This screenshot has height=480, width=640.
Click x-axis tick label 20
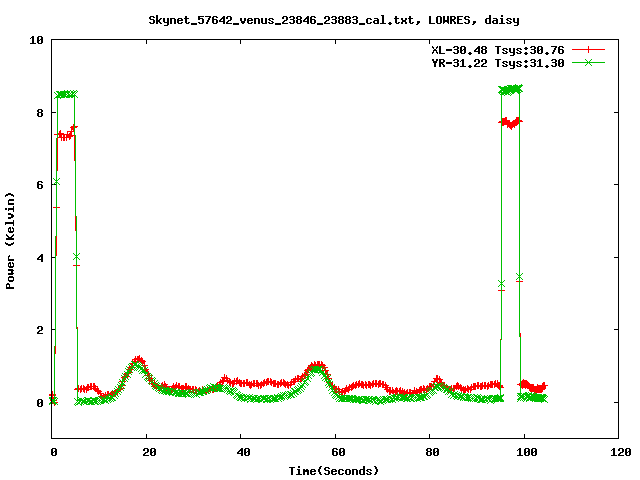[x=149, y=452]
